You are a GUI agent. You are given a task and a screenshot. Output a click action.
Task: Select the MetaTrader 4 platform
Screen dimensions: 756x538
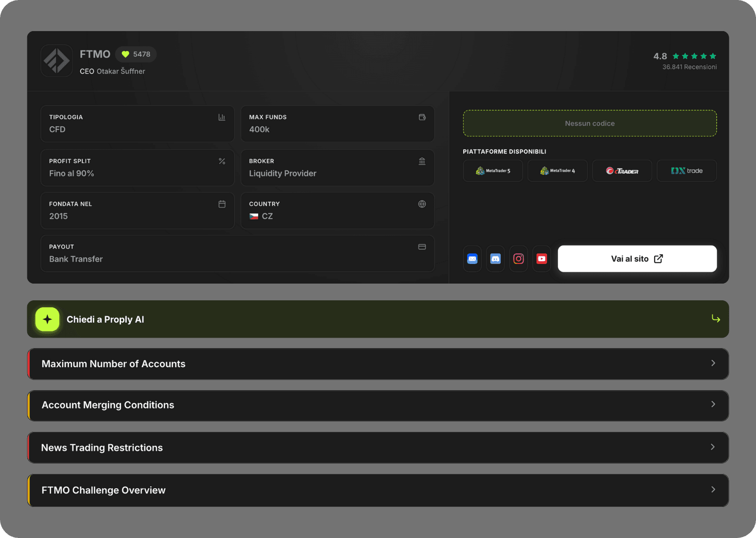[558, 171]
